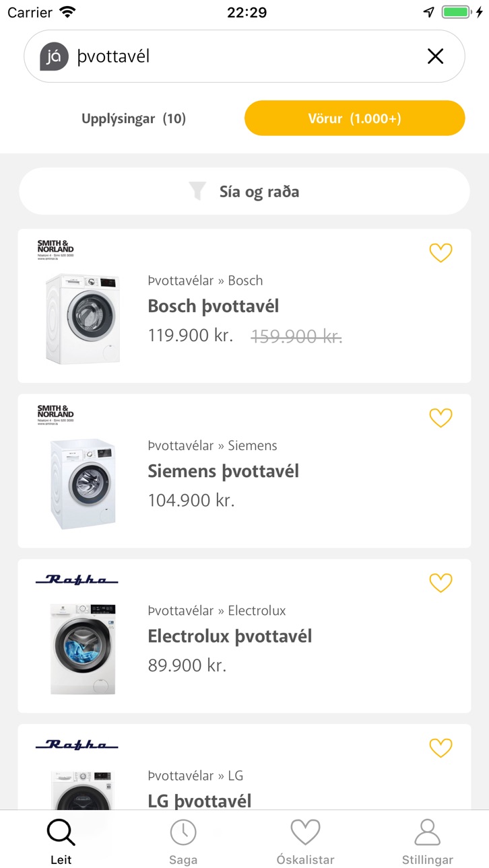Screen dimensions: 489x868
Task: Tap the já logo in the search bar
Action: pyautogui.click(x=55, y=57)
